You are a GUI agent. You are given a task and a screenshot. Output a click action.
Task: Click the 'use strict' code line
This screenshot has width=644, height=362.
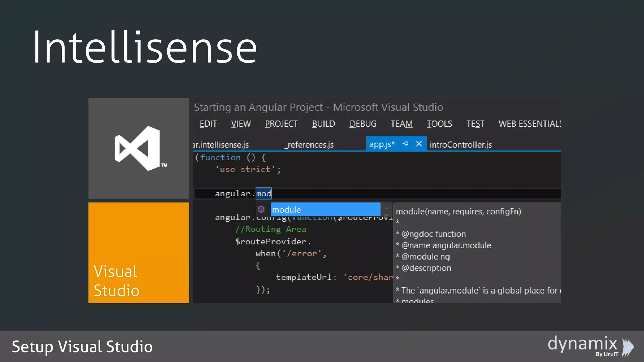(x=248, y=169)
